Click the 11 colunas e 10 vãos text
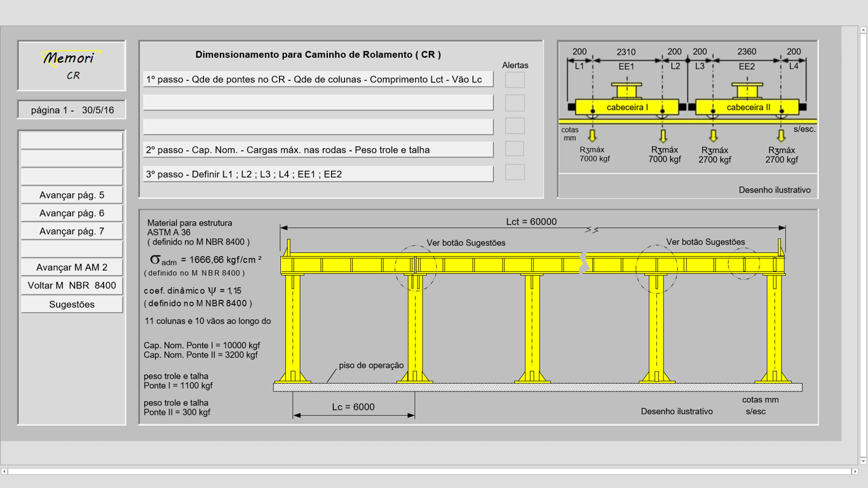 click(208, 321)
